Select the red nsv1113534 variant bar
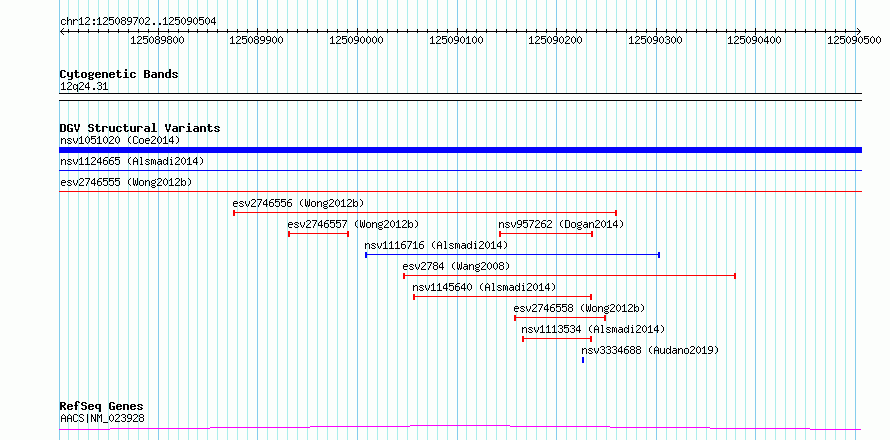 (557, 339)
